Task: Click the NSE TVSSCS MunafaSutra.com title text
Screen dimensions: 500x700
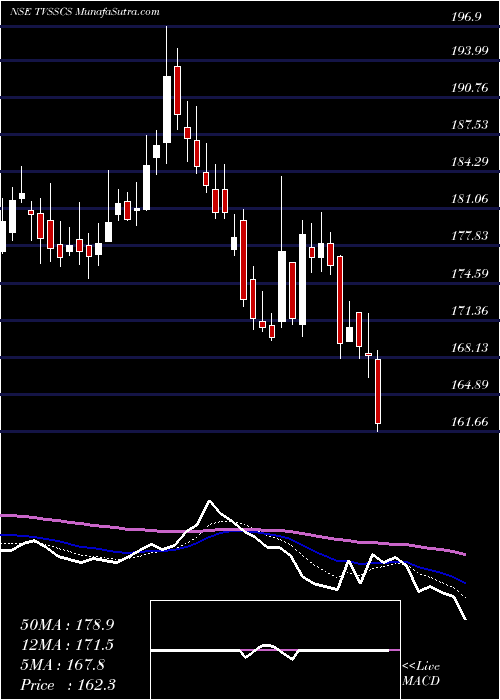Action: click(84, 12)
